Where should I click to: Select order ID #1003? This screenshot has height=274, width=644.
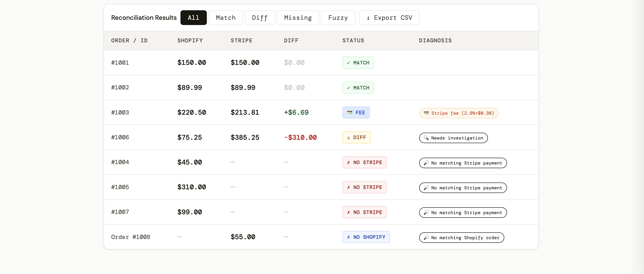(x=120, y=112)
